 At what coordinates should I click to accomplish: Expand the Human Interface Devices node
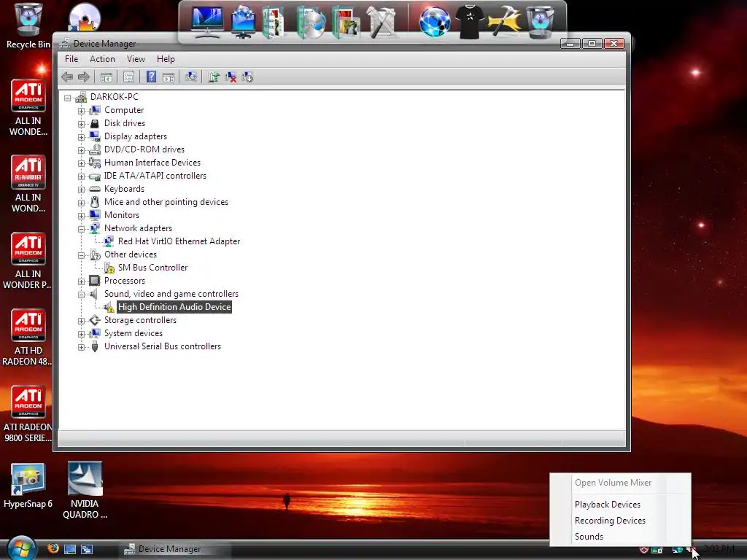point(82,163)
